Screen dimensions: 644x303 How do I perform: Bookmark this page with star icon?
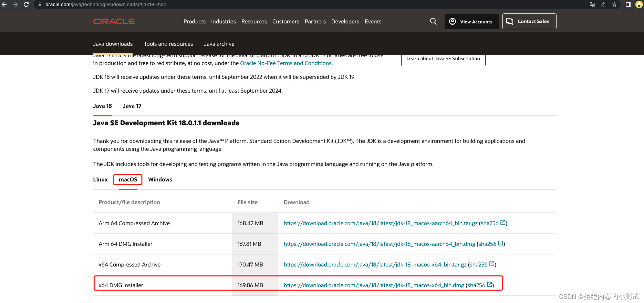tap(614, 4)
